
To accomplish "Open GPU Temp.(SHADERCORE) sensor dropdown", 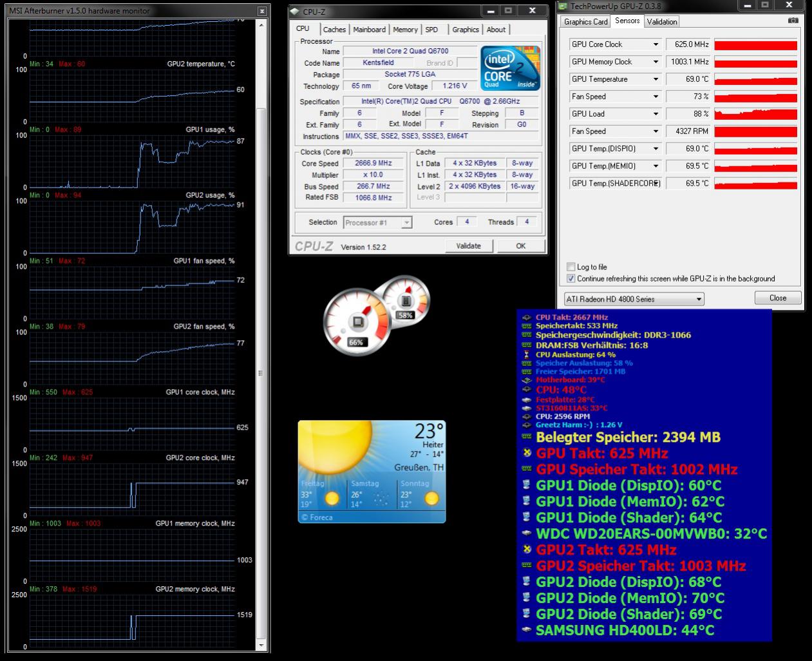I will pos(656,184).
